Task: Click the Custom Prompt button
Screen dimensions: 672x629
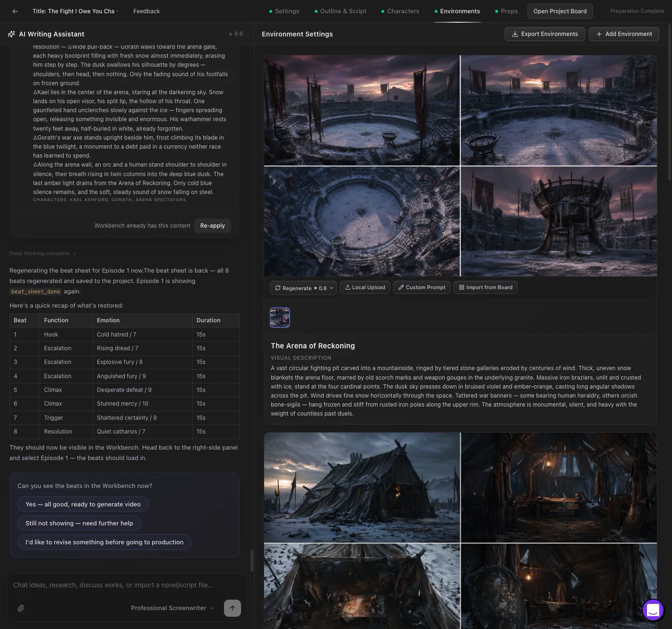Action: click(x=422, y=288)
